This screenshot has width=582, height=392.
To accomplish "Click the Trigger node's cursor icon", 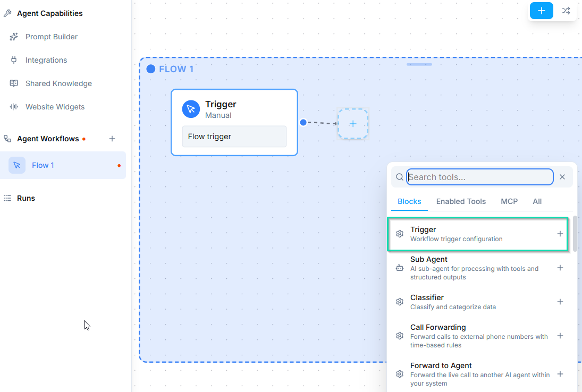I will click(x=191, y=109).
